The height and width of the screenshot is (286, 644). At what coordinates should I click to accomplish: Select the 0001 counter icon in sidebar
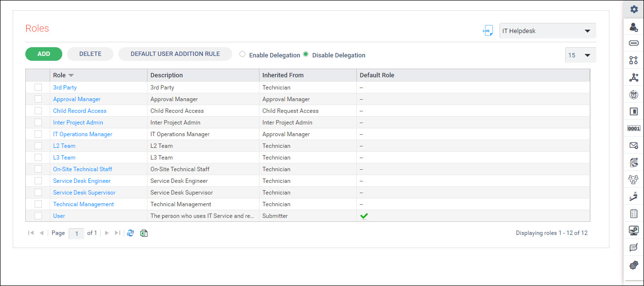[633, 128]
